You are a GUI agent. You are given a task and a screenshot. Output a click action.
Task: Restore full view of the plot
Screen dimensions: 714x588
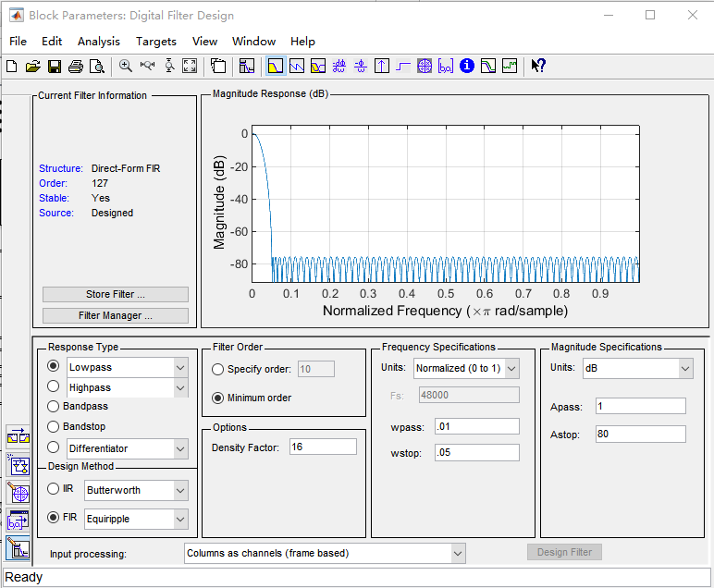tap(190, 66)
